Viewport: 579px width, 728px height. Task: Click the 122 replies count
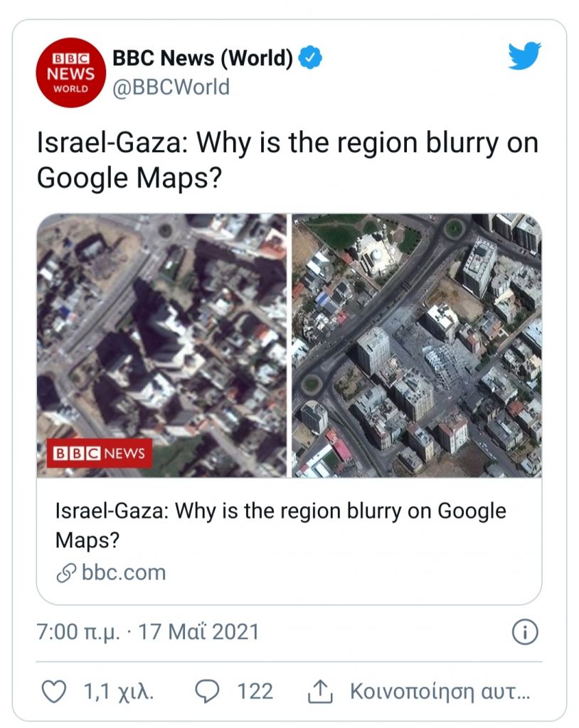click(x=254, y=690)
